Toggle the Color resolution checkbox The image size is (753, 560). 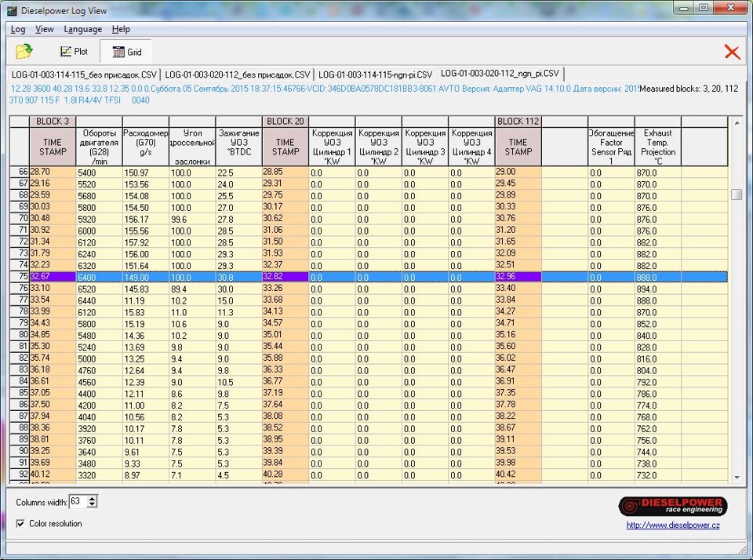pyautogui.click(x=20, y=524)
